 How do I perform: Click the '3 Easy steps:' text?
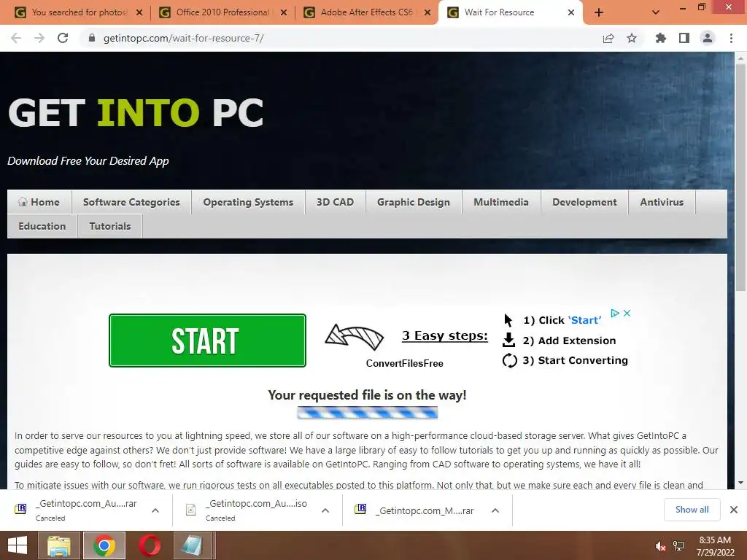coord(445,335)
